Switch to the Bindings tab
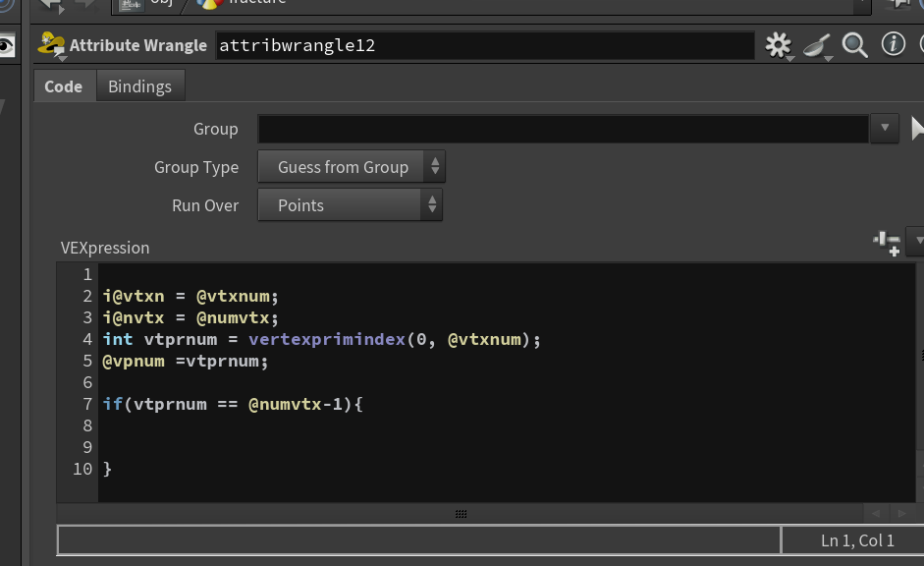The image size is (924, 566). (139, 86)
